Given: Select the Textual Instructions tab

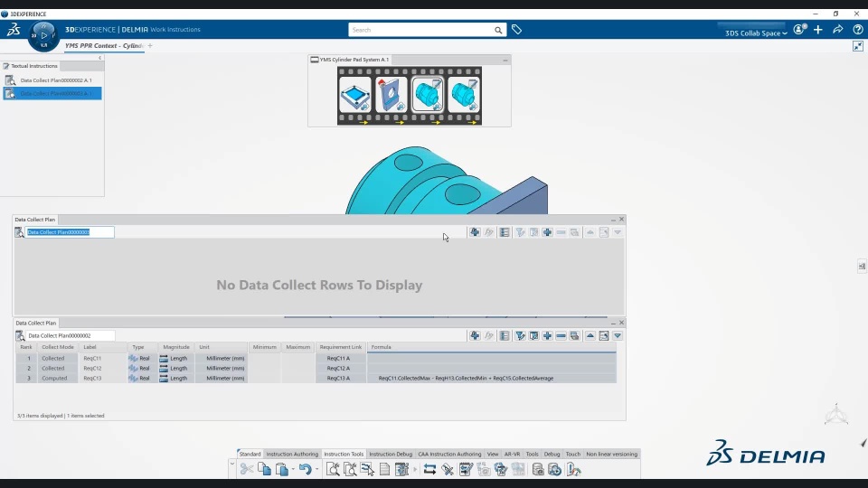Looking at the screenshot, I should point(31,66).
